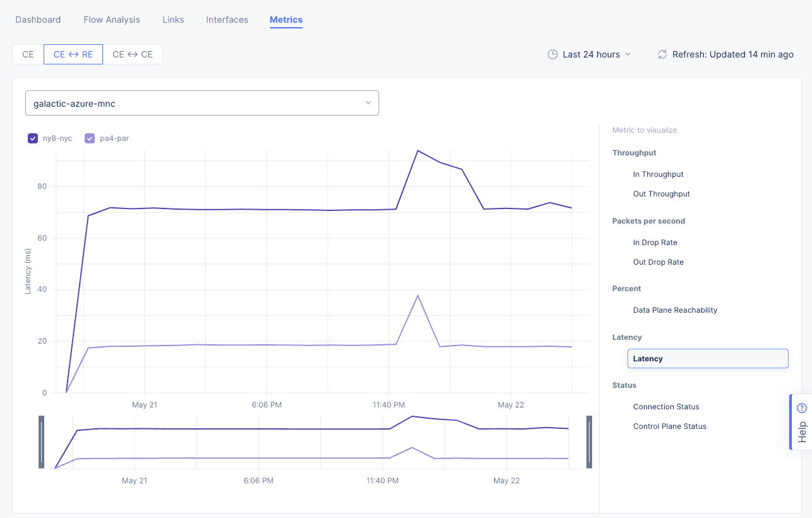The width and height of the screenshot is (812, 518).
Task: Toggle the CE ↔ CE filter
Action: click(133, 54)
